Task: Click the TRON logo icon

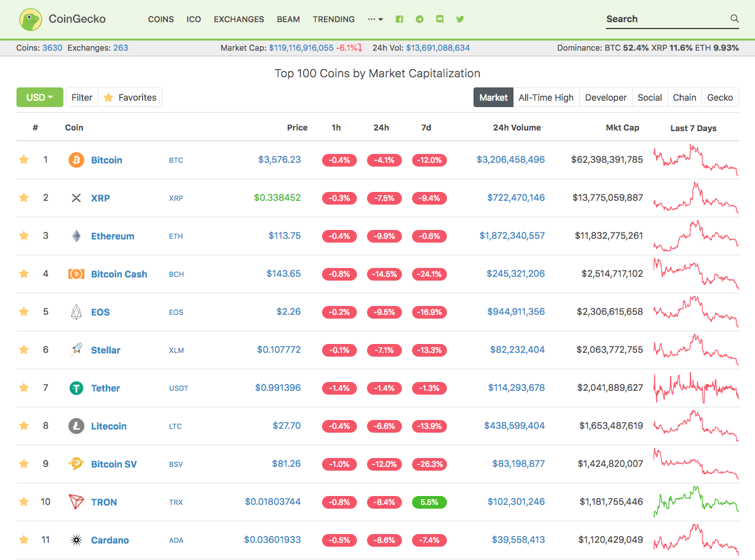Action: [76, 502]
